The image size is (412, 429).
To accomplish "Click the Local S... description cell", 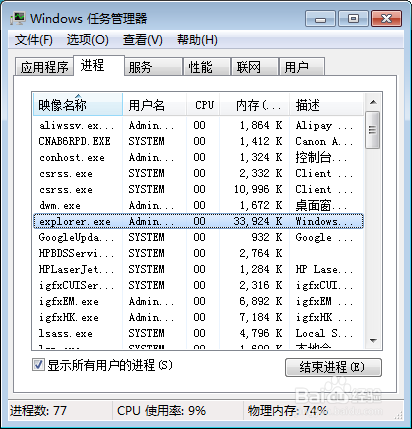I will 324,333.
